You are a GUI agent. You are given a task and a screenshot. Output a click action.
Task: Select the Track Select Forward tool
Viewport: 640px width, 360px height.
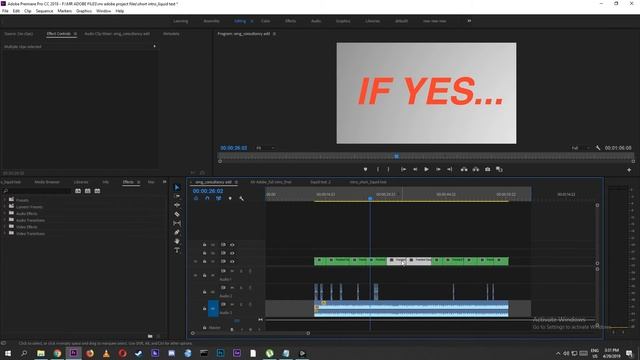click(177, 196)
